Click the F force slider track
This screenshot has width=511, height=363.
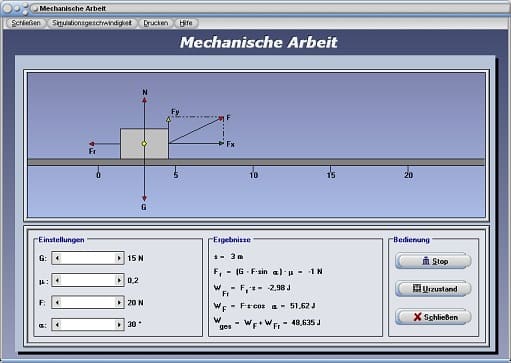click(x=88, y=302)
